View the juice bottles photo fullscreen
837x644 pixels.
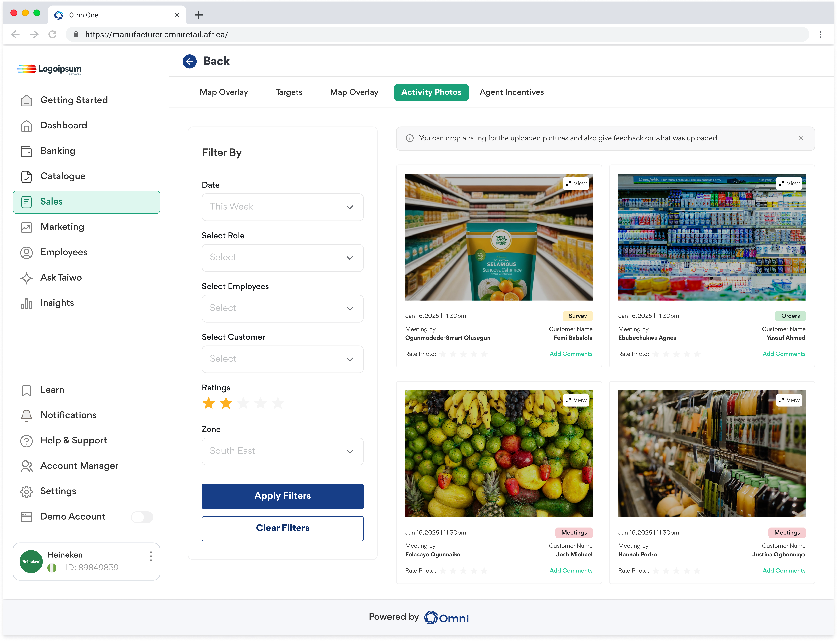pos(789,400)
